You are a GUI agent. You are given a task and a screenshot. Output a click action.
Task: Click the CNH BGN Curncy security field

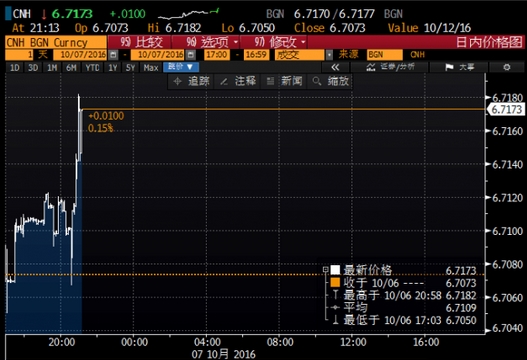click(56, 42)
